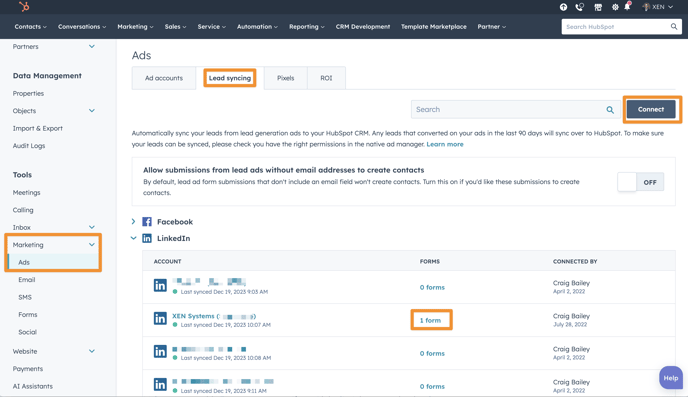Open Payments in sidebar

click(x=28, y=368)
